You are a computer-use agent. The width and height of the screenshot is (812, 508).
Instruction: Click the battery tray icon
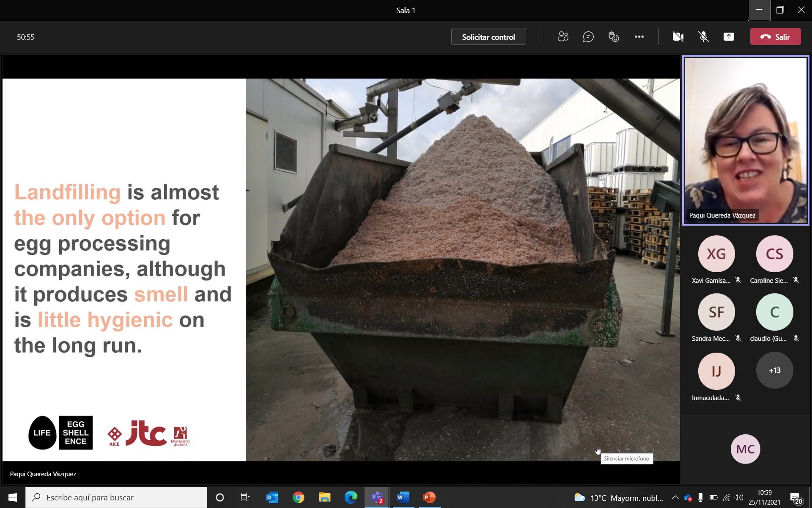[713, 497]
